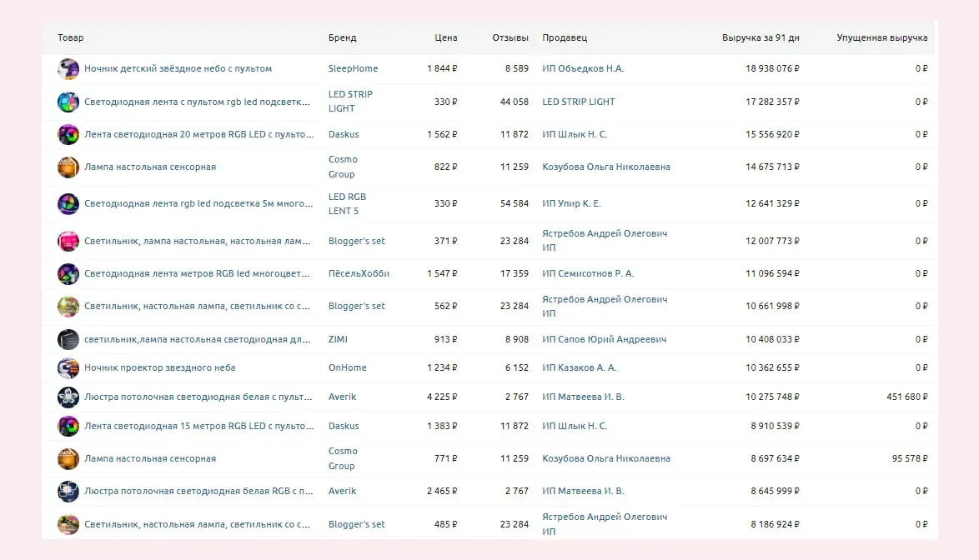Open seller ИП Объедков Н.А.
The height and width of the screenshot is (560, 979).
582,68
